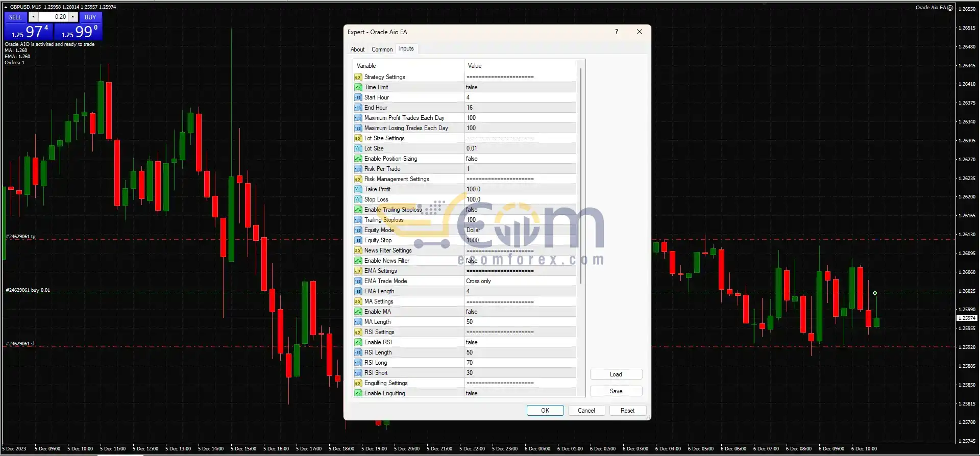Click the Time Limit boolean icon
The image size is (980, 456).
(x=358, y=87)
